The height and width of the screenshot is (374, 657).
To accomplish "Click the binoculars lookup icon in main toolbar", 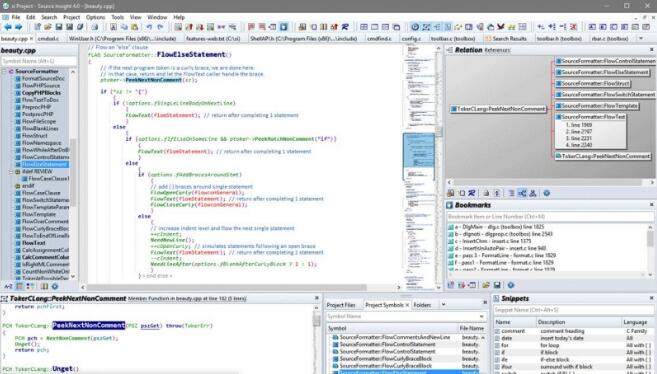I will point(302,27).
